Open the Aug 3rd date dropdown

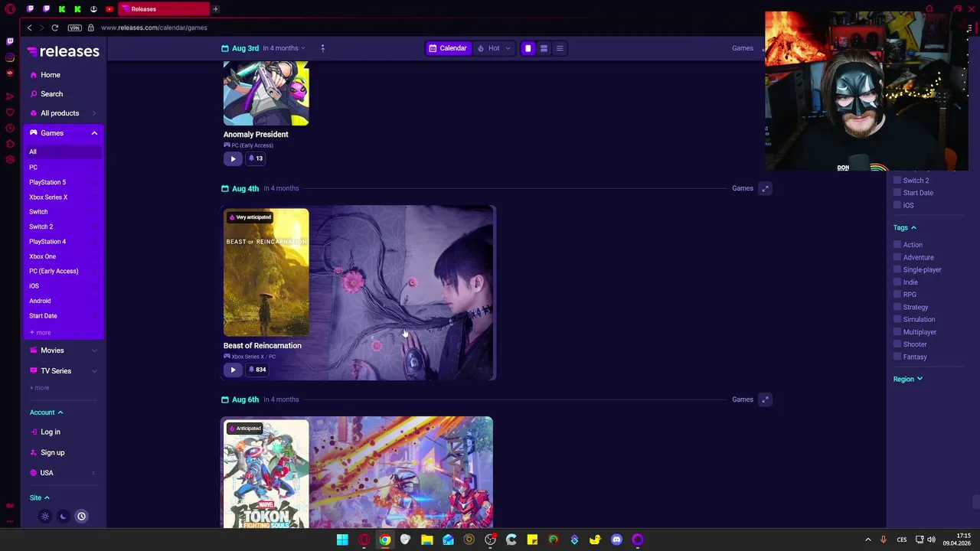pos(264,48)
